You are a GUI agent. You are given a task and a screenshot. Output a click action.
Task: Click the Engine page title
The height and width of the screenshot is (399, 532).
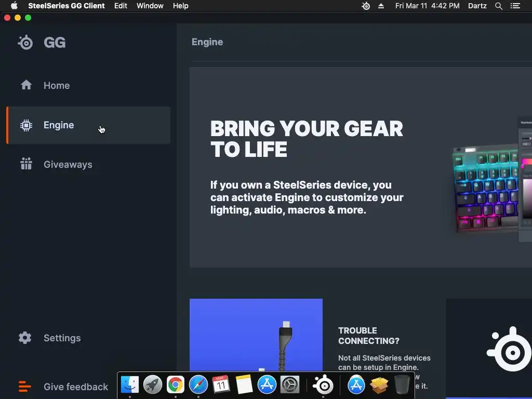tap(207, 42)
